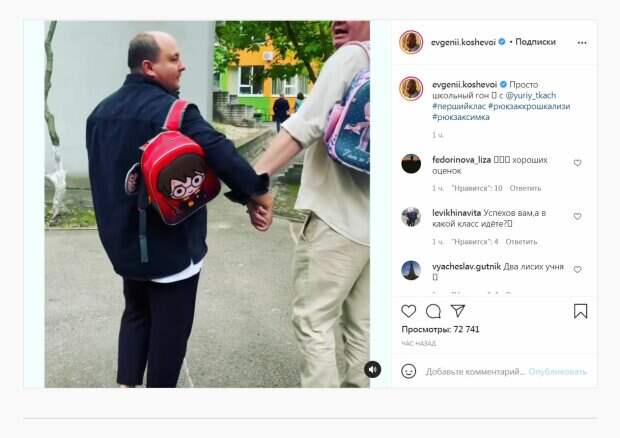Like fedorinova_liza's comment heart
The width and height of the screenshot is (620, 438).
point(577,162)
